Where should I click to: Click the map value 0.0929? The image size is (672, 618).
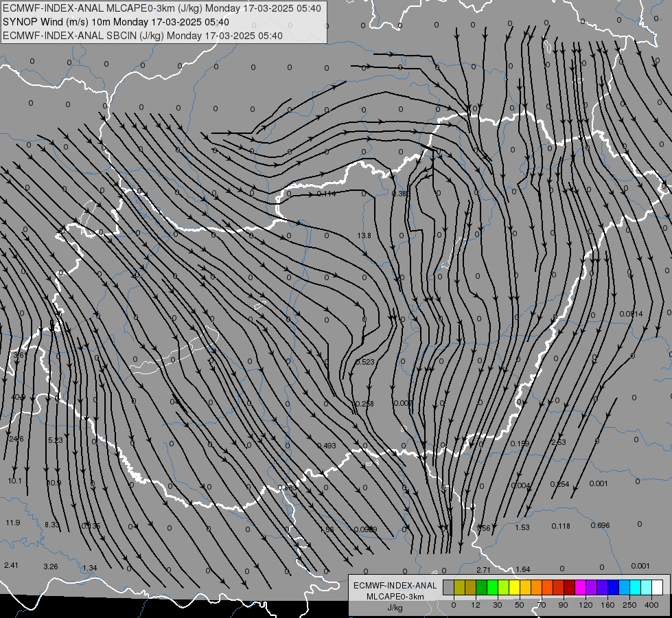(366, 529)
